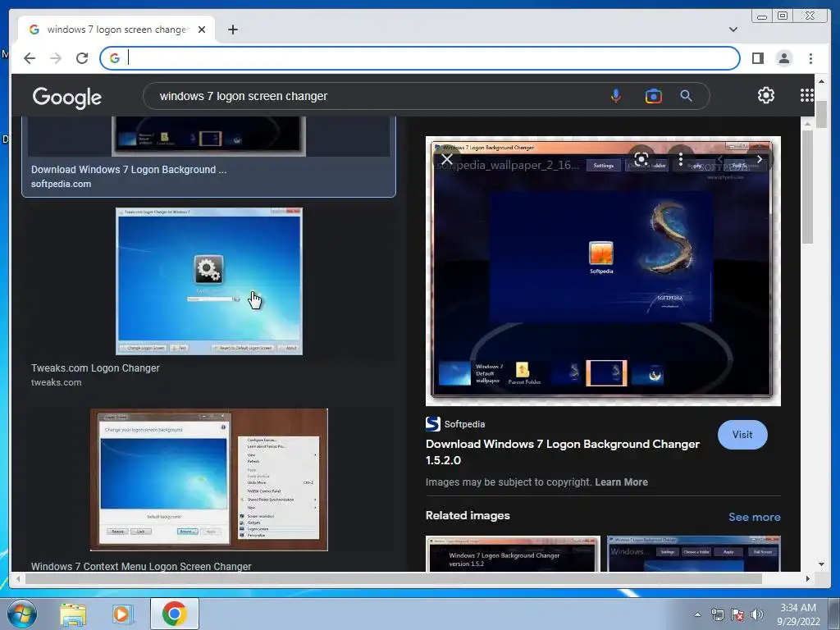This screenshot has width=840, height=630.
Task: Open the network status tray icon
Action: (x=717, y=614)
